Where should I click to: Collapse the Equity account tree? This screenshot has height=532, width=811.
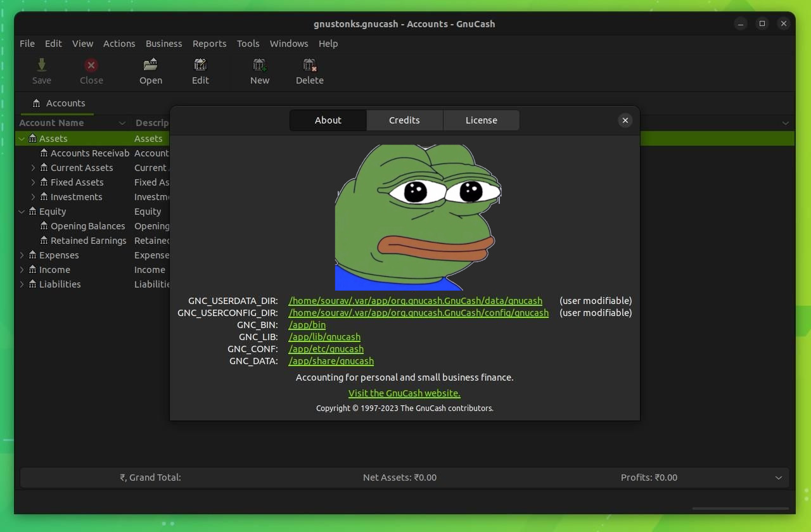coord(22,212)
